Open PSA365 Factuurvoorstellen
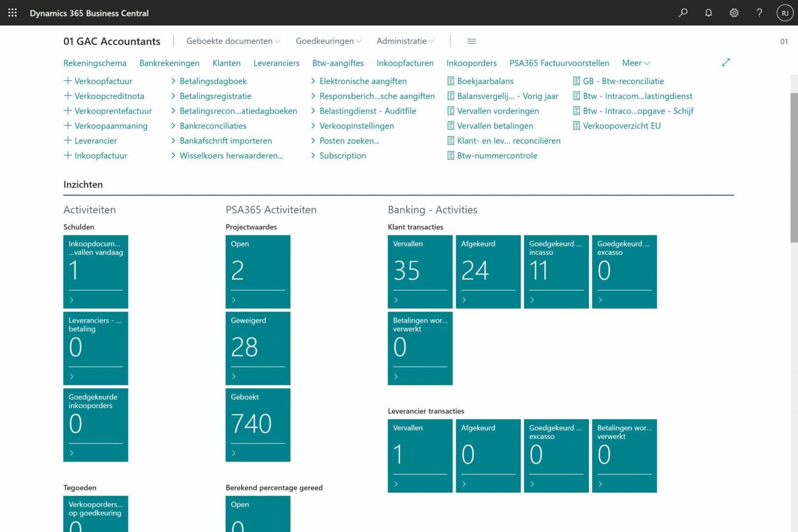 pos(559,63)
